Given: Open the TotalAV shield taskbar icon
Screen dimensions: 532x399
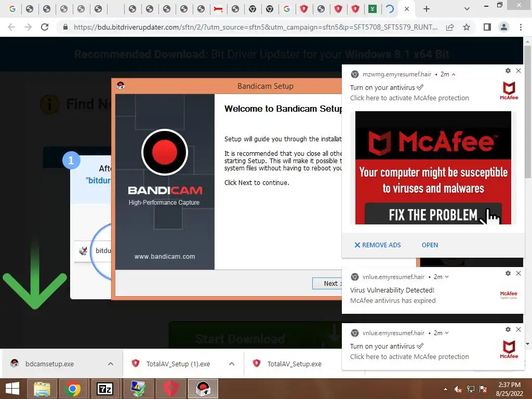Looking at the screenshot, I should (x=171, y=389).
